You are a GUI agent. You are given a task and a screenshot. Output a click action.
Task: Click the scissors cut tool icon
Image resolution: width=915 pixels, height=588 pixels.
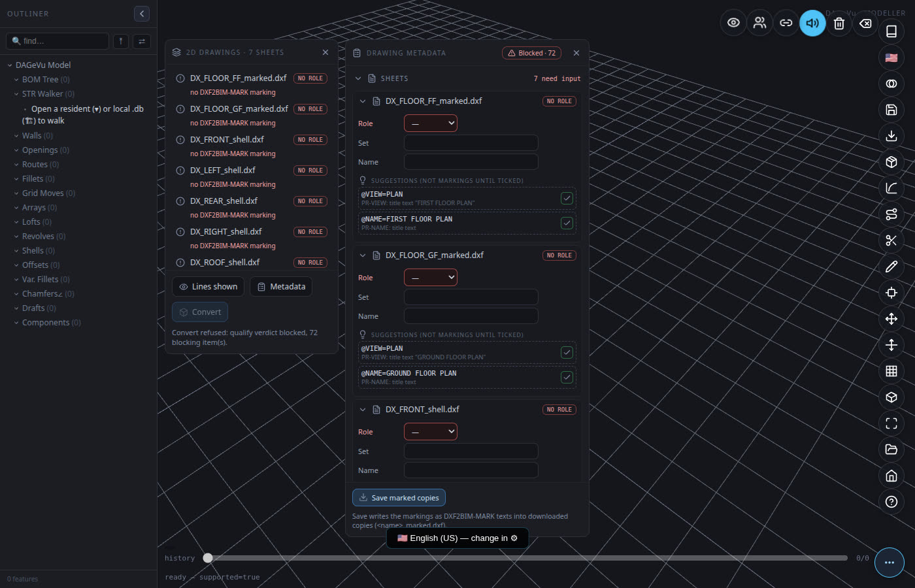point(891,240)
